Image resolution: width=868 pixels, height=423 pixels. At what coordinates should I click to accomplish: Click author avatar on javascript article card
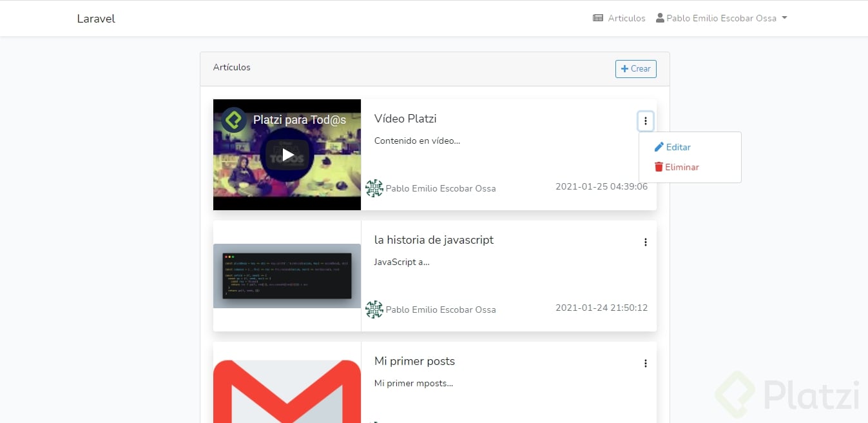tap(374, 310)
